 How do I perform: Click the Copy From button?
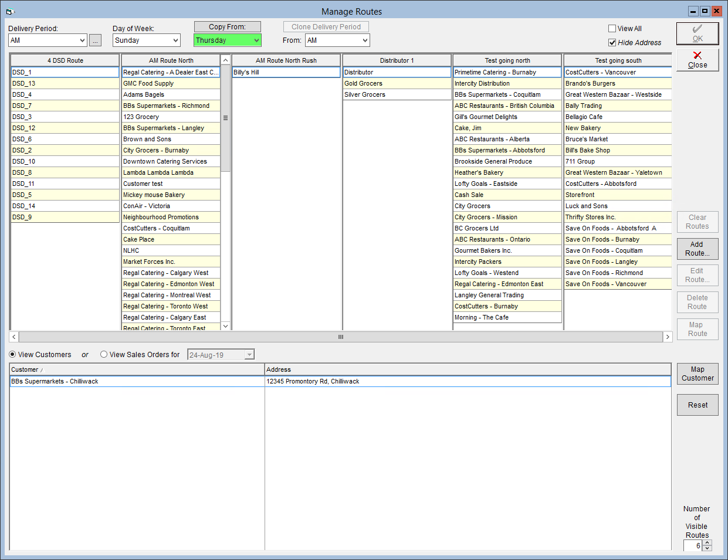click(x=228, y=26)
